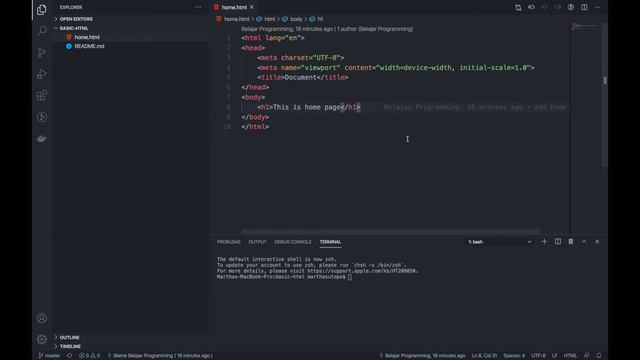Click home.html in the breadcrumb
The image size is (640, 360).
click(236, 19)
